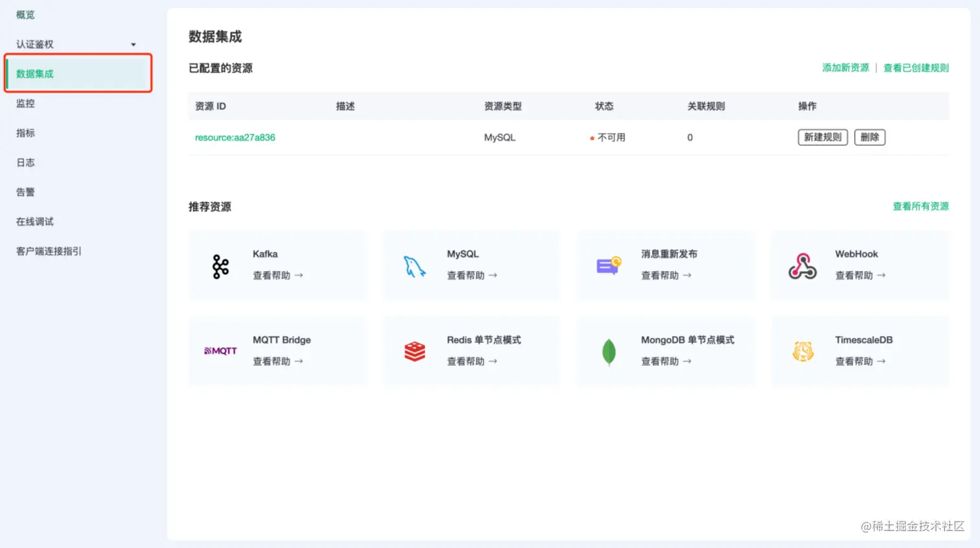Select the WebHook icon
The image size is (980, 548).
coord(802,265)
